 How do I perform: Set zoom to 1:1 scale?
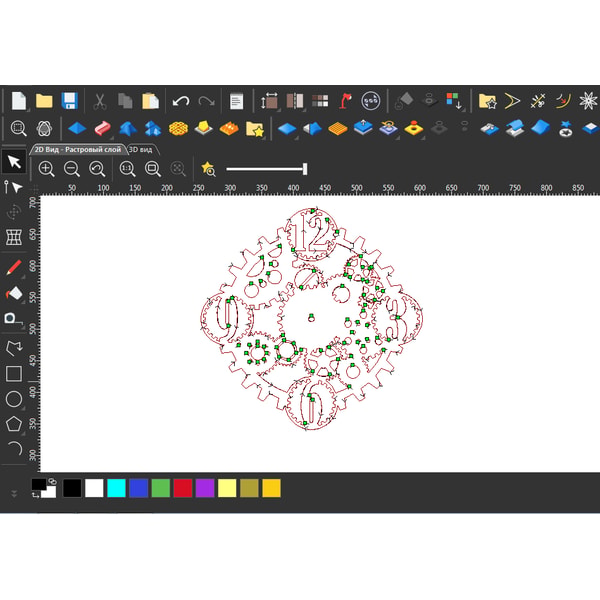(127, 169)
